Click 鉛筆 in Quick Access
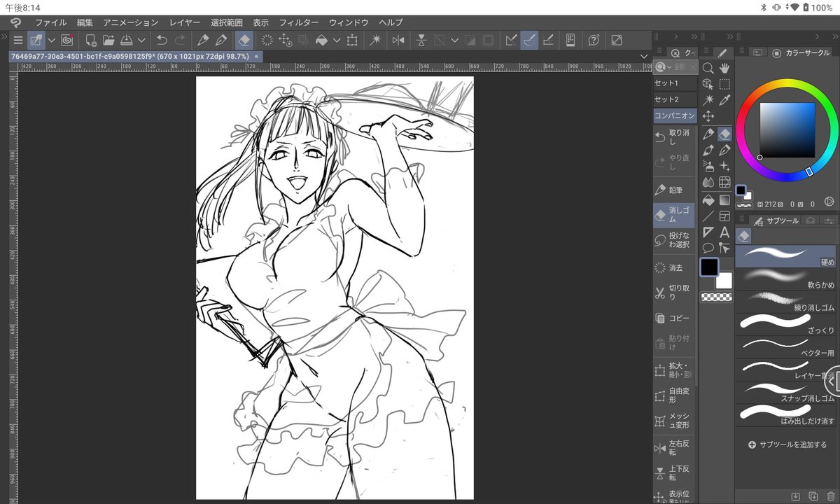Viewport: 840px width, 504px height. [675, 190]
